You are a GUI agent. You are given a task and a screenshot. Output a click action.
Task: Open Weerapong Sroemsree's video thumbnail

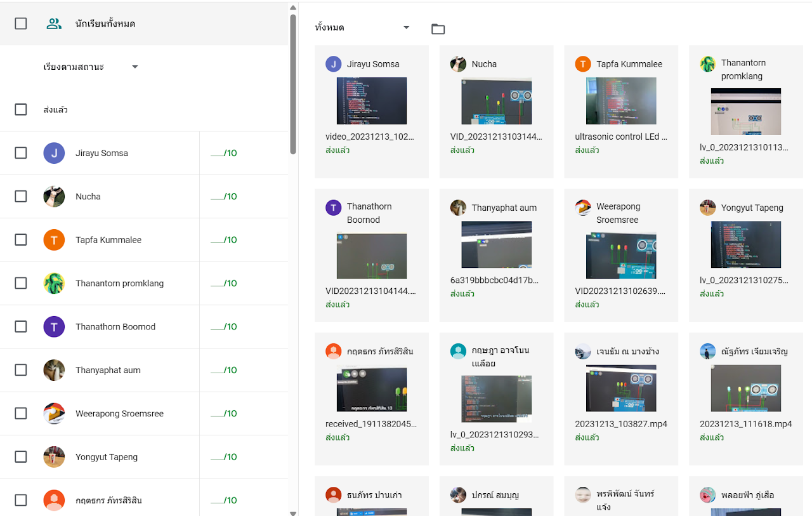[621, 256]
